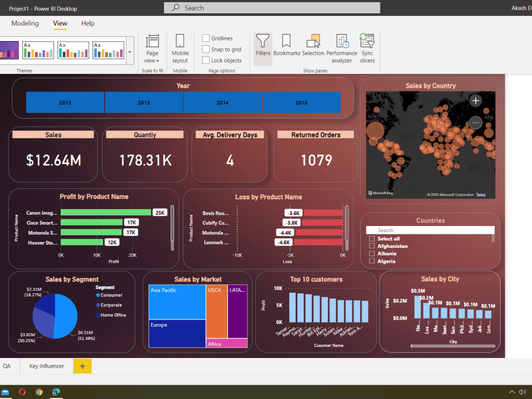Open the Selection pane
The width and height of the screenshot is (532, 399).
[x=313, y=47]
